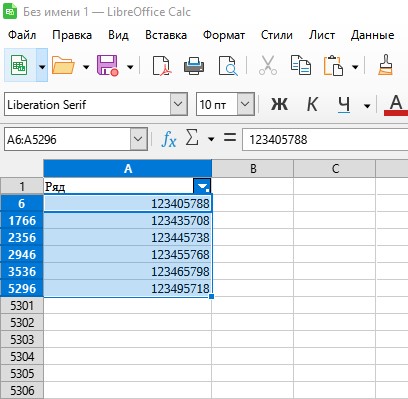Click the Liberation Serif font name field
The image size is (408, 399).
click(87, 104)
